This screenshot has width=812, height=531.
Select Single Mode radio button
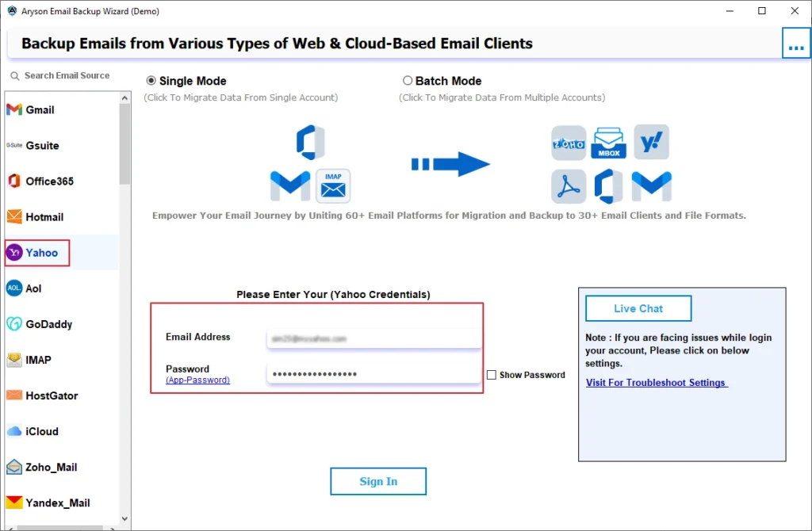[151, 81]
